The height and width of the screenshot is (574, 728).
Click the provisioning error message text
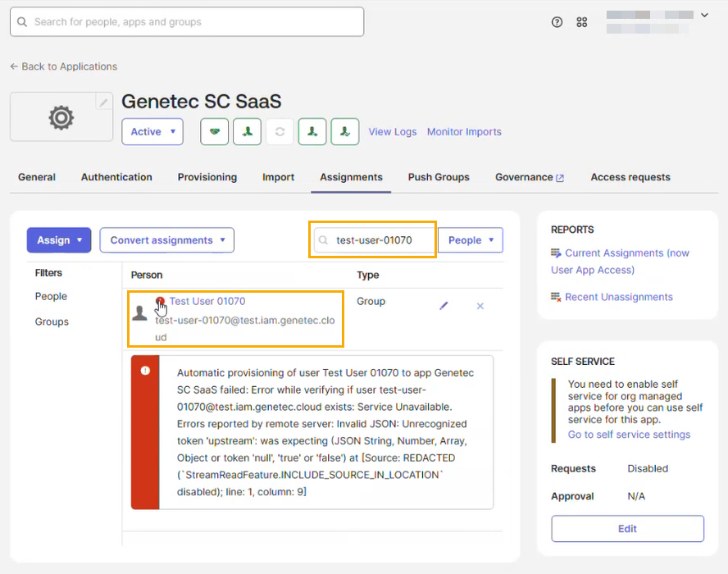click(x=325, y=432)
